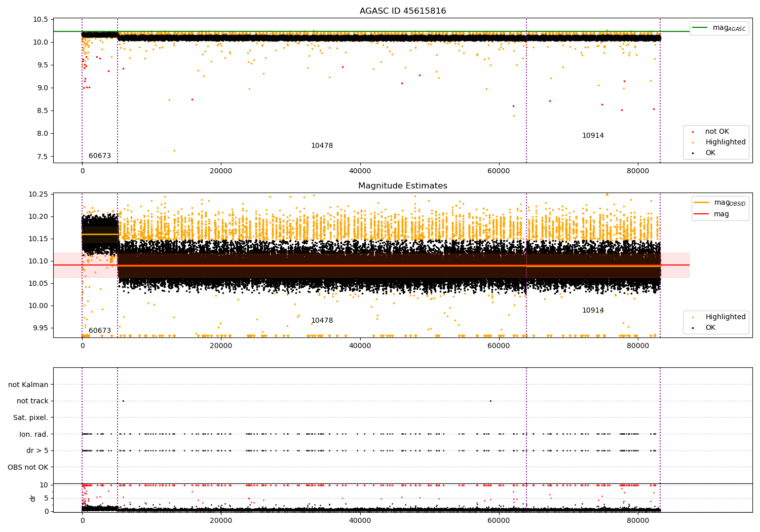Click the '9.5' y-tick of the top plot
Viewport: 760px width, 532px height.
pos(43,65)
